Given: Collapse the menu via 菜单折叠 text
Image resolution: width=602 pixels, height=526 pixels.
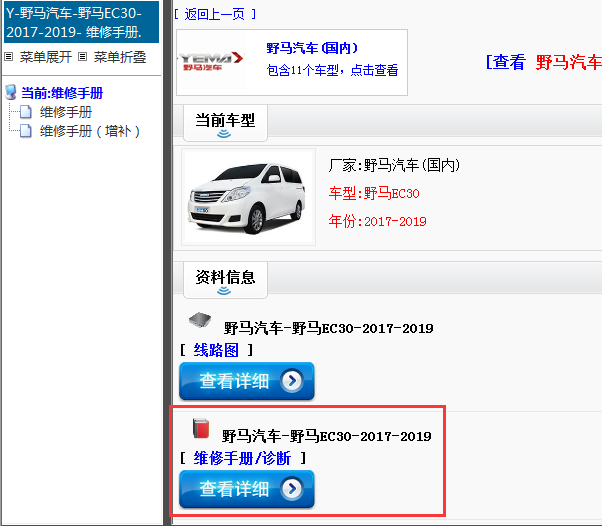Looking at the screenshot, I should pyautogui.click(x=120, y=57).
